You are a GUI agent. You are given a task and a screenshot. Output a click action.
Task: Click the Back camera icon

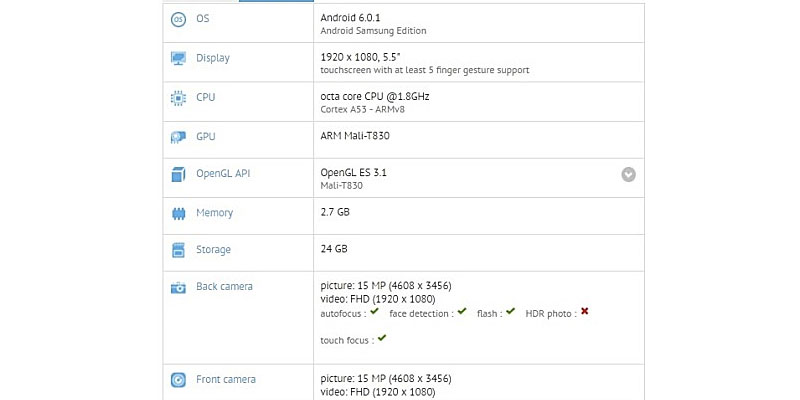point(178,287)
